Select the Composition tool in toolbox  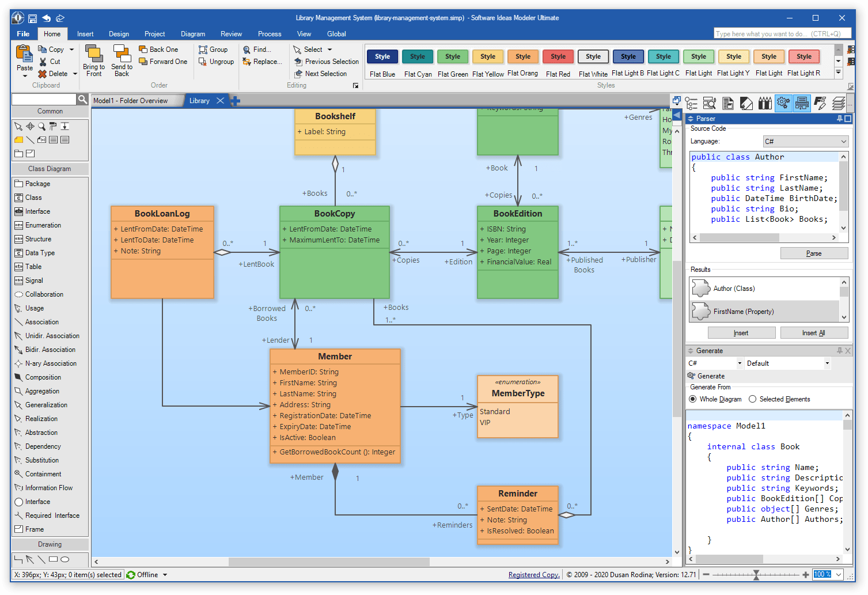43,377
